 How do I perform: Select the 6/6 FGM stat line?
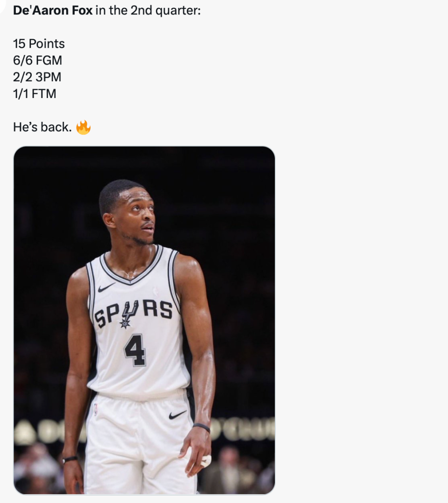coord(37,60)
